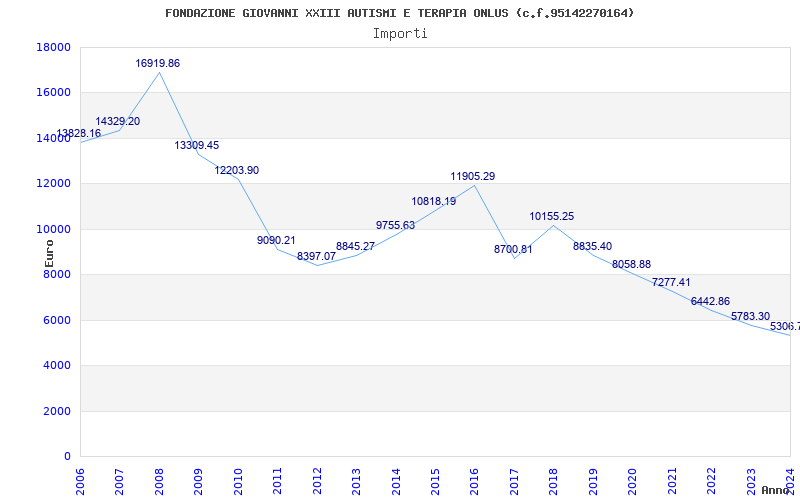Screen dimensions: 800x500
Task: Select the 13828.16 data point label
Action: [79, 133]
